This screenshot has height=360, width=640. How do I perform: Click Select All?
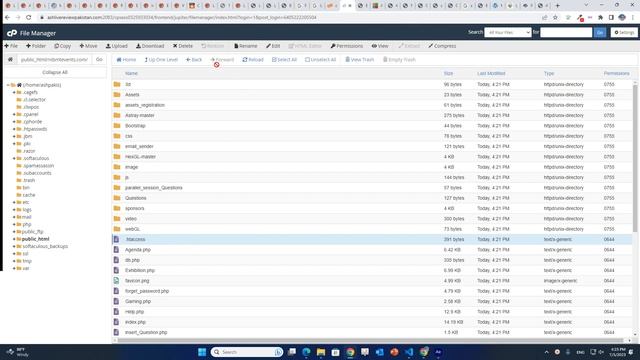[284, 60]
